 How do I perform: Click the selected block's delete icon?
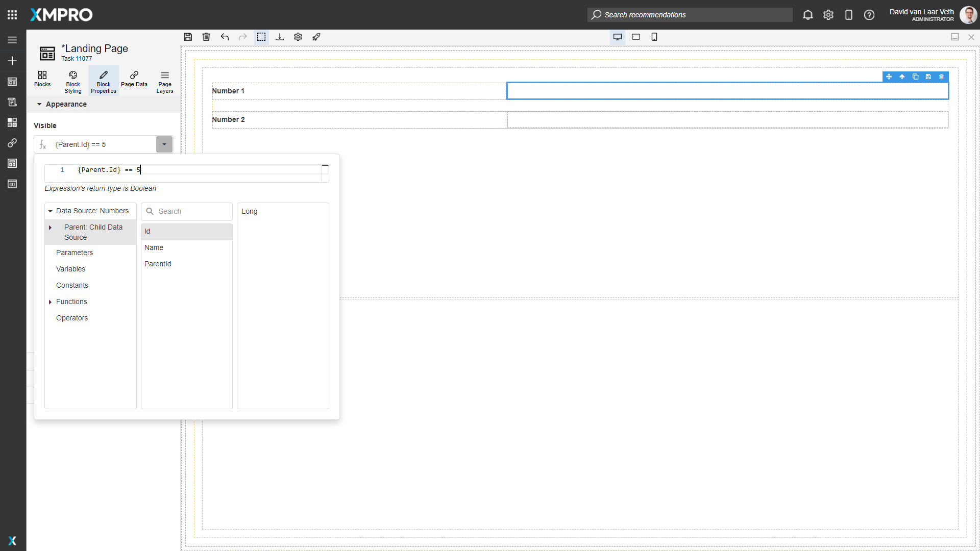pos(942,77)
